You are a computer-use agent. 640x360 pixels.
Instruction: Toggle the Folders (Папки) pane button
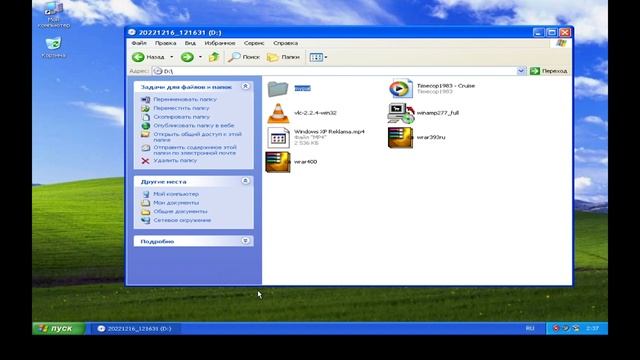[283, 57]
